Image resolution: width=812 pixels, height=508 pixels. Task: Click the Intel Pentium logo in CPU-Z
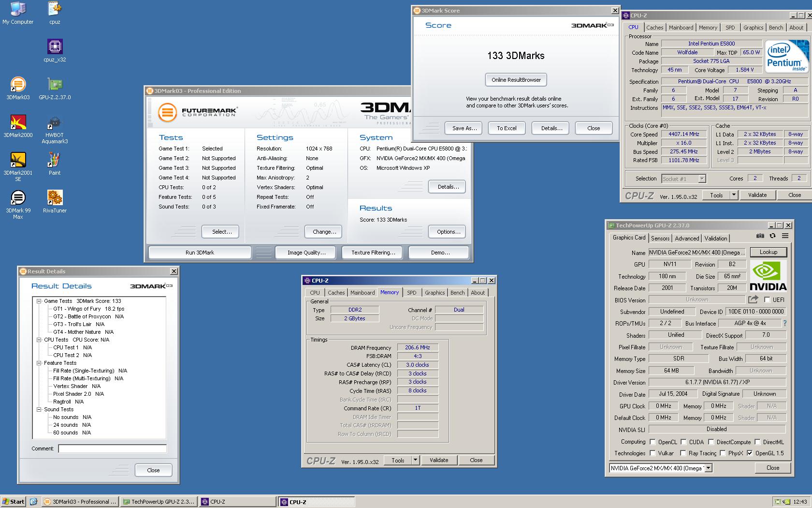(787, 56)
